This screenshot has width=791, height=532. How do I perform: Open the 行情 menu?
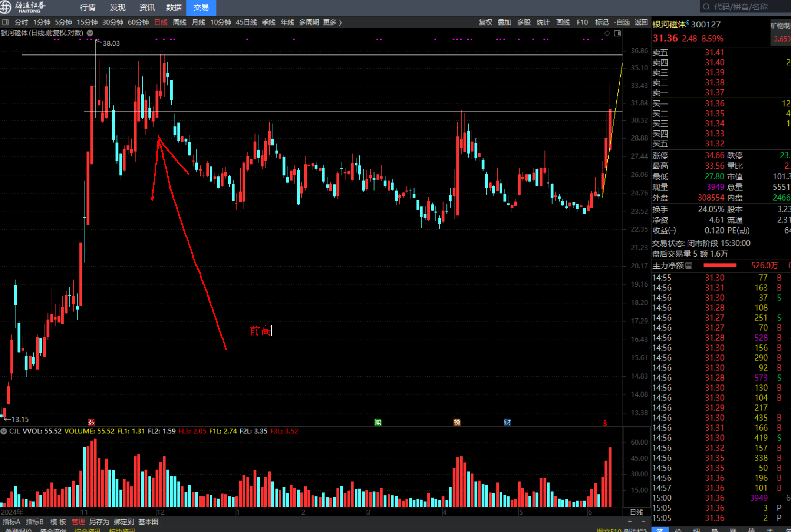[88, 7]
